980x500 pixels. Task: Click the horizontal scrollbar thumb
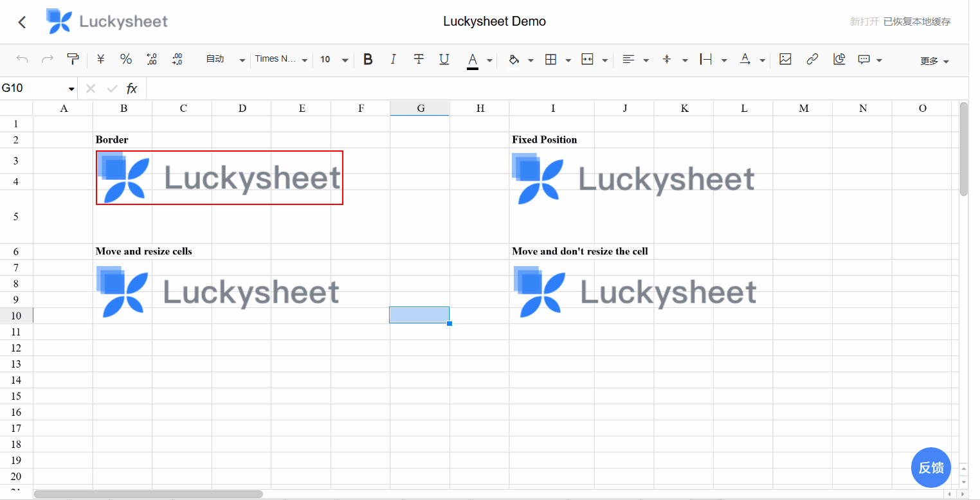(x=149, y=494)
